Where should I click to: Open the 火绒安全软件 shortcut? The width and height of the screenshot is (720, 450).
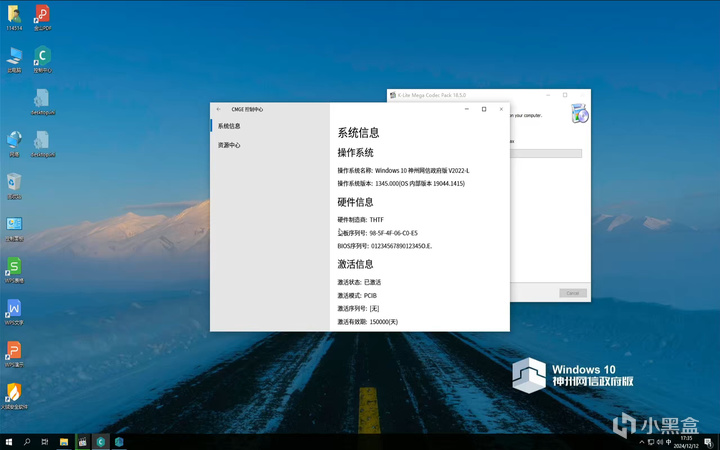pyautogui.click(x=14, y=396)
